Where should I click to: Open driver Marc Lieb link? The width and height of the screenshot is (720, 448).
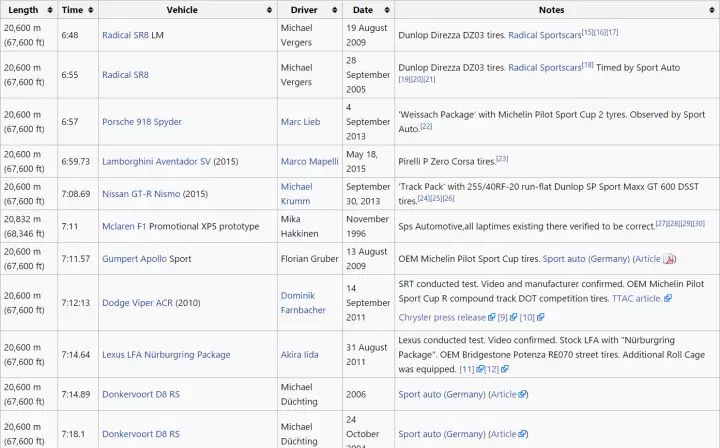click(300, 122)
